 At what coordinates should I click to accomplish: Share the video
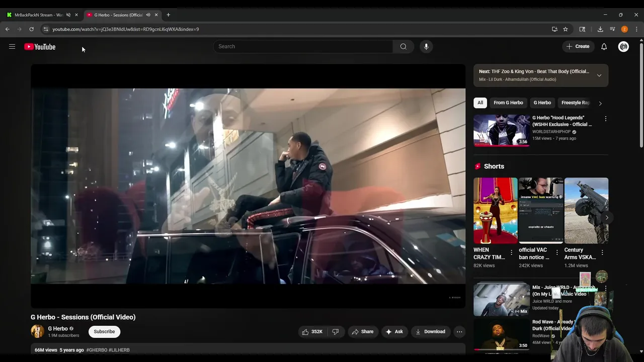click(362, 332)
